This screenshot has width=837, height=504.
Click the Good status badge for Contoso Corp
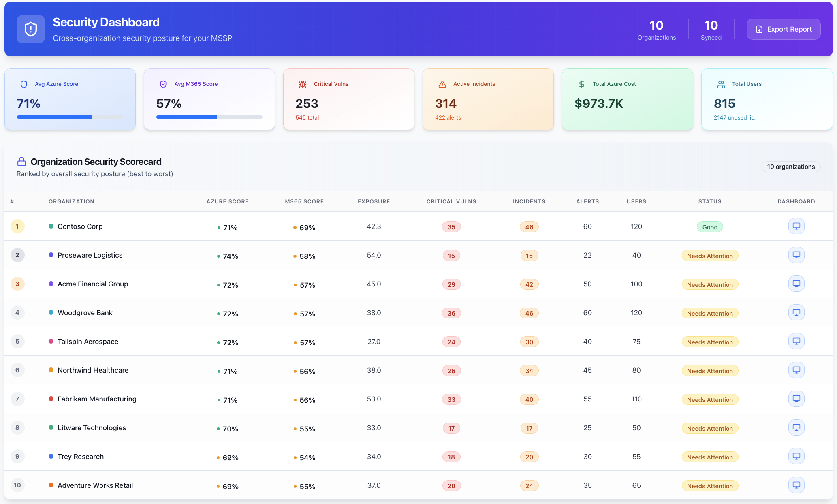pos(709,226)
